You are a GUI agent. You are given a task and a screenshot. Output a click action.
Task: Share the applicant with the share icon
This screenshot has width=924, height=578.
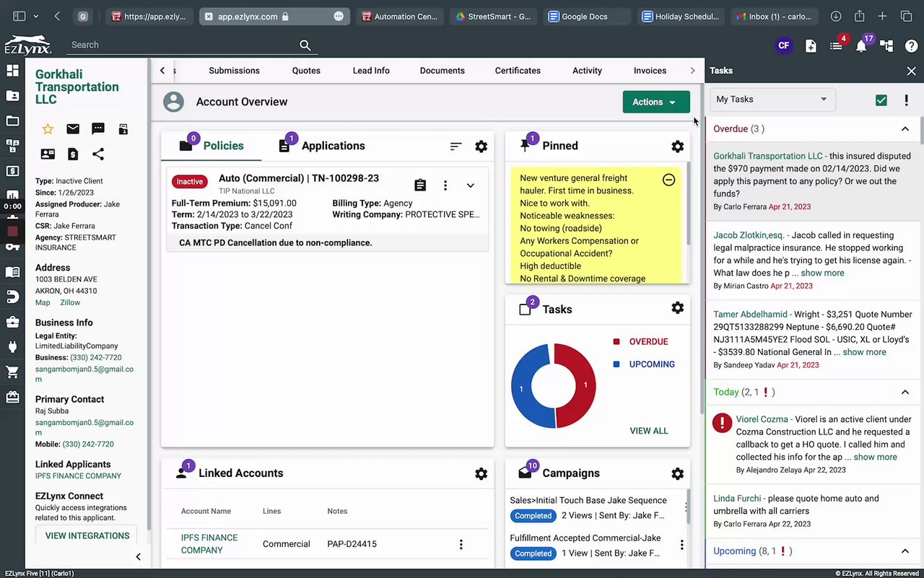click(x=98, y=154)
